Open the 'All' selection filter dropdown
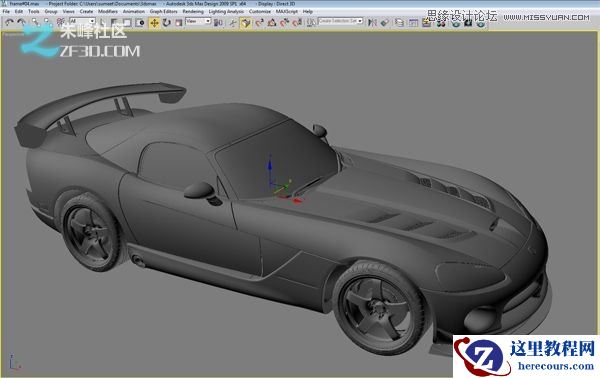Screen dimensions: 600x378 (x=82, y=21)
